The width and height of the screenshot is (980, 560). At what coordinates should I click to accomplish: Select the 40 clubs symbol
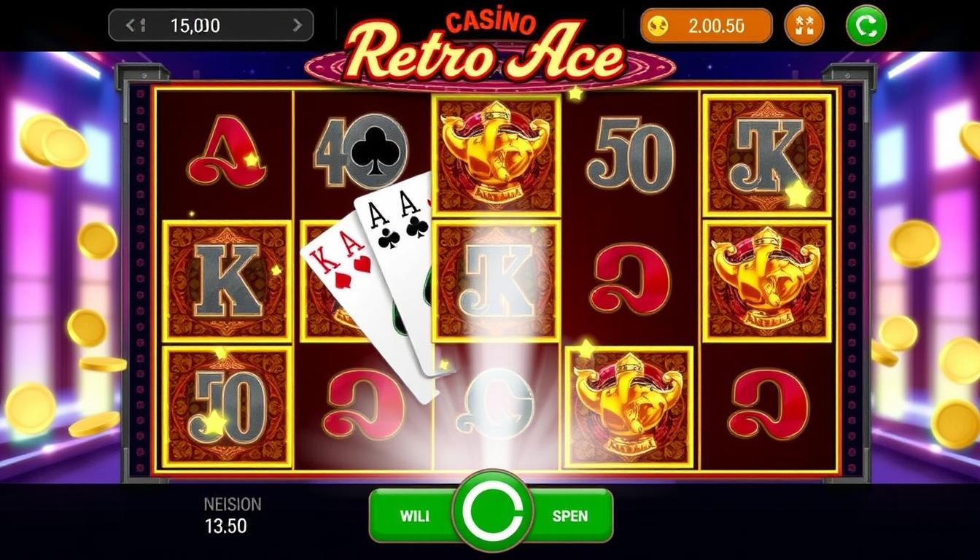point(360,155)
